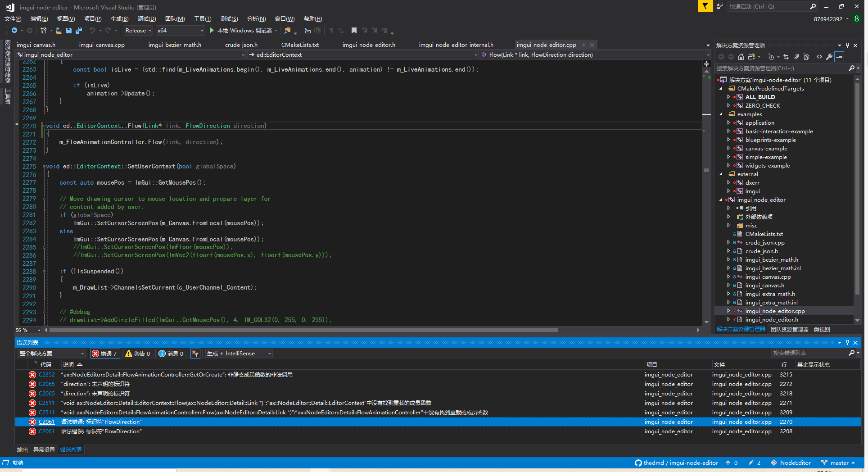Image resolution: width=868 pixels, height=472 pixels.
Task: Toggle the 警告 0 warnings filter
Action: click(138, 354)
